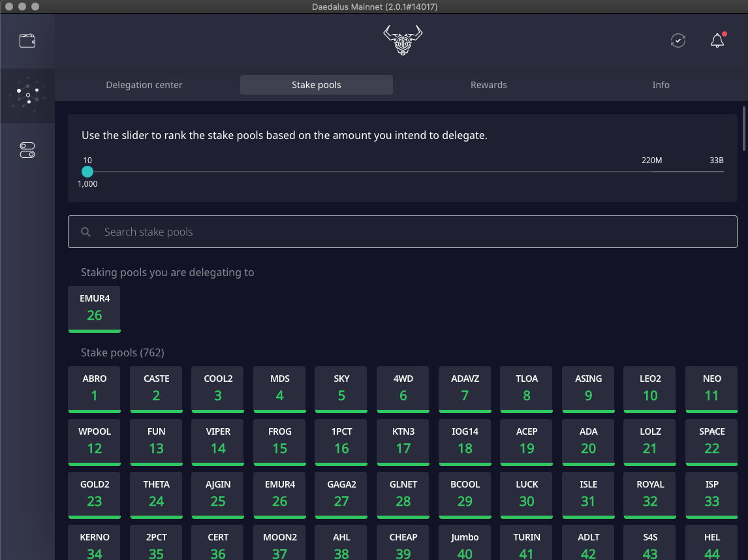The height and width of the screenshot is (560, 748).
Task: Select the LEO2 stake pool tile
Action: click(x=649, y=389)
